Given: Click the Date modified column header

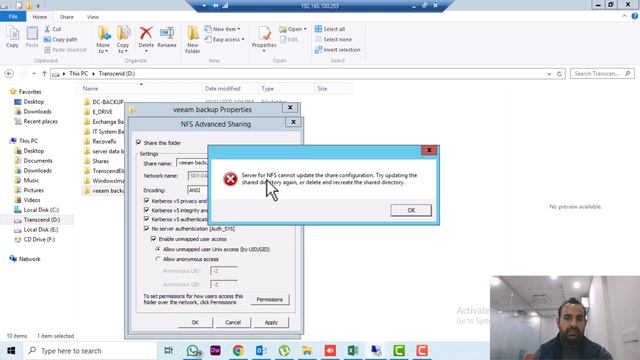Looking at the screenshot, I should pyautogui.click(x=230, y=89).
